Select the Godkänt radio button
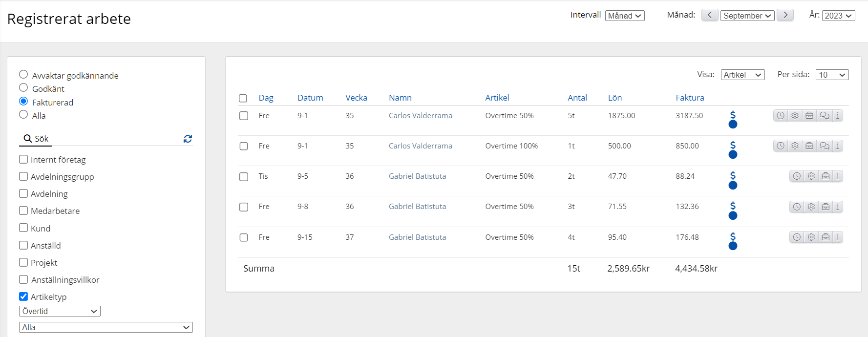868x337 pixels. (23, 88)
